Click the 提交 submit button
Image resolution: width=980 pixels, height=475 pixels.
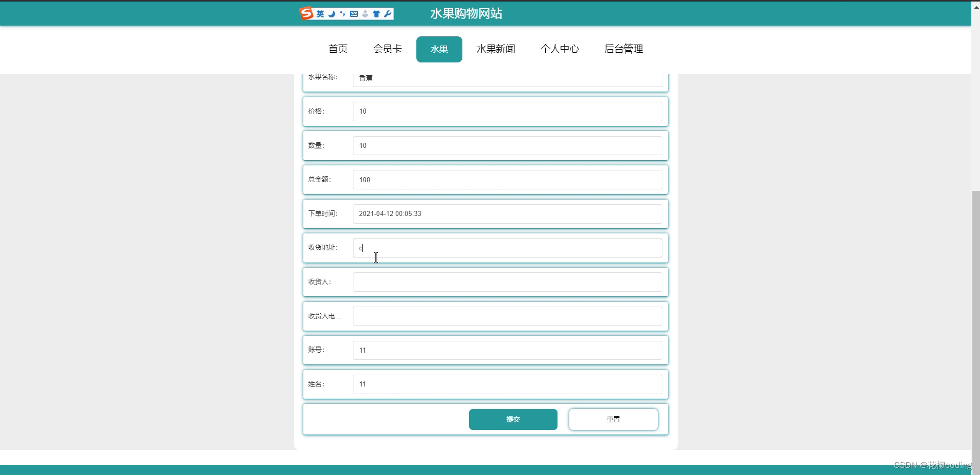point(513,419)
